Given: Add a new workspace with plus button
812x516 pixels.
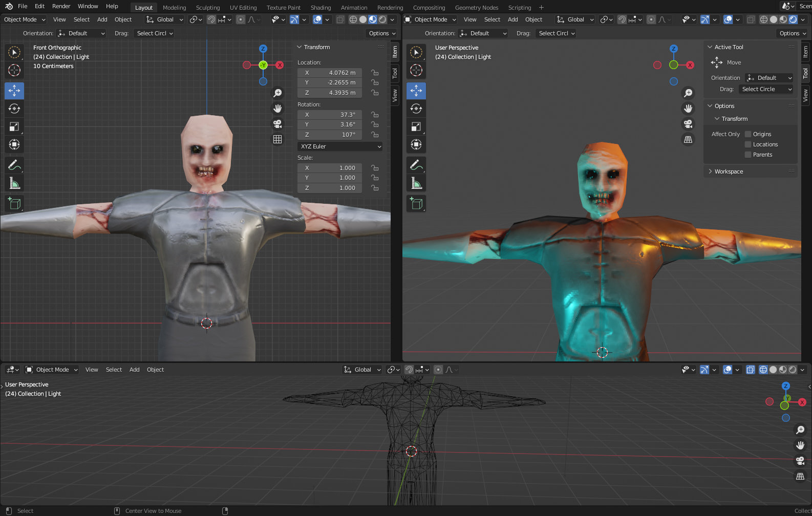Looking at the screenshot, I should 541,8.
